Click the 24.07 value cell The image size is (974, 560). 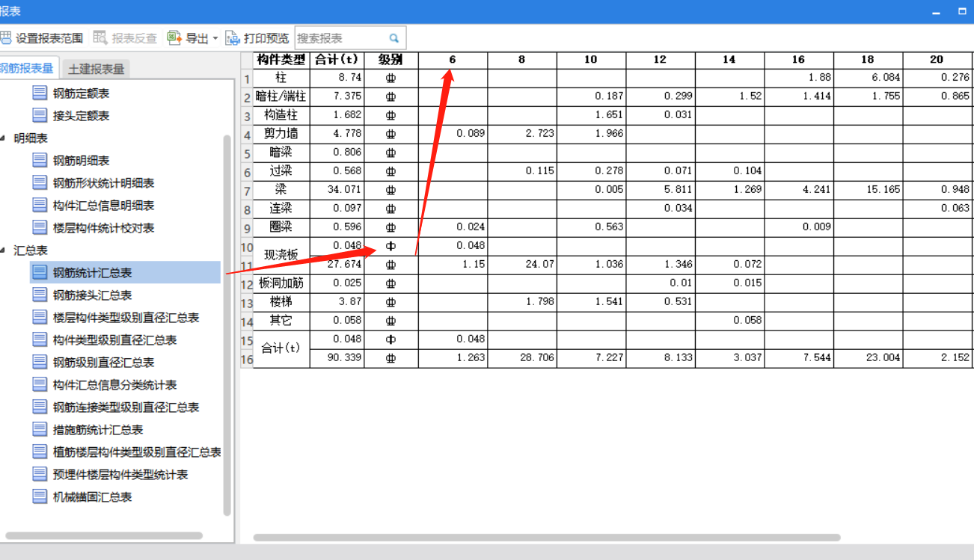click(522, 264)
